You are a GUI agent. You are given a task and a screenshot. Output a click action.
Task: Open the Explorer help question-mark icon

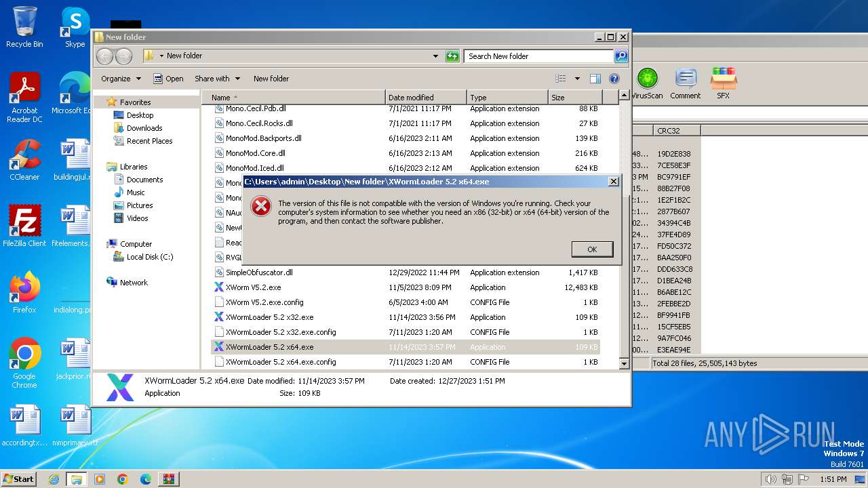[614, 79]
